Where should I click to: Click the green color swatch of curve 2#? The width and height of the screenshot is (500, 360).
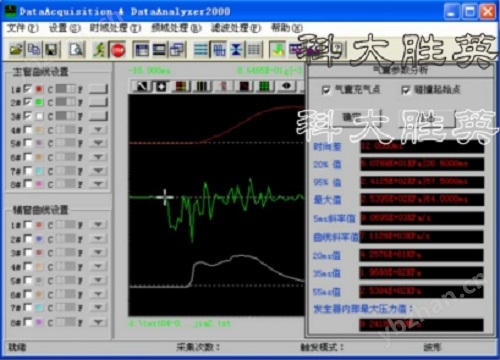39,102
